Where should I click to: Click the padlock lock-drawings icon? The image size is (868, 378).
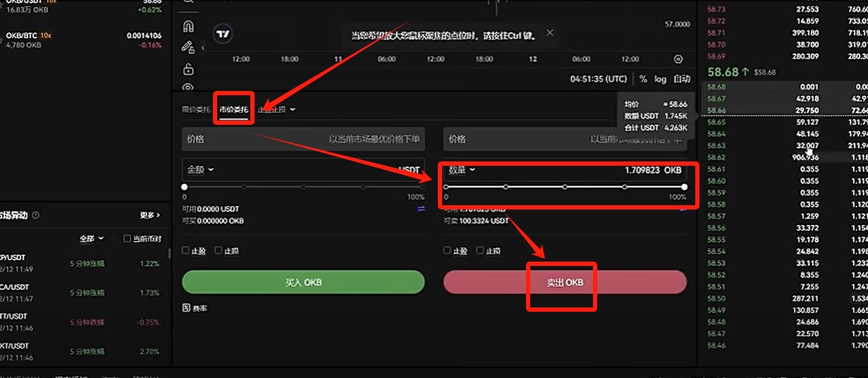(x=188, y=69)
